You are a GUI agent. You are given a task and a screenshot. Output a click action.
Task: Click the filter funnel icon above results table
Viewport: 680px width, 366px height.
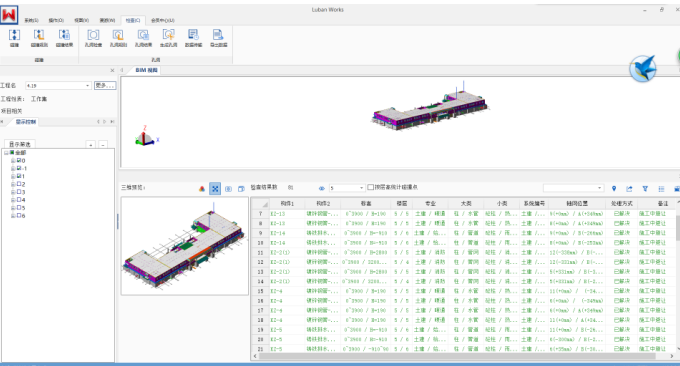[645, 189]
